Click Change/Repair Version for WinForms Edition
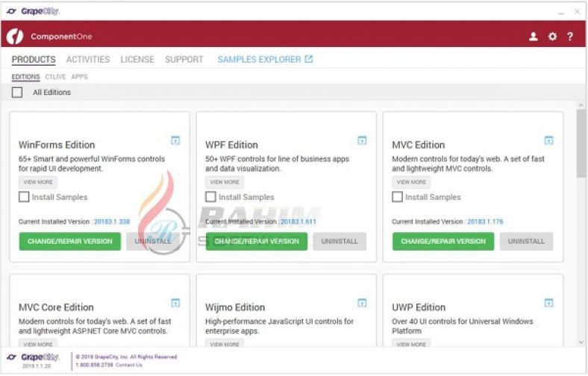Screen dimensions: 588x376 pyautogui.click(x=69, y=242)
